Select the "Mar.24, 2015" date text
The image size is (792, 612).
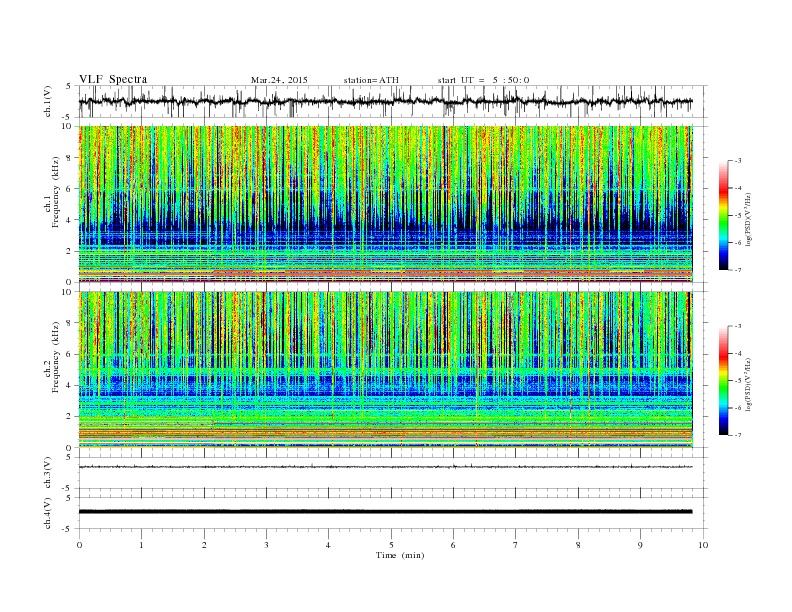click(x=279, y=80)
